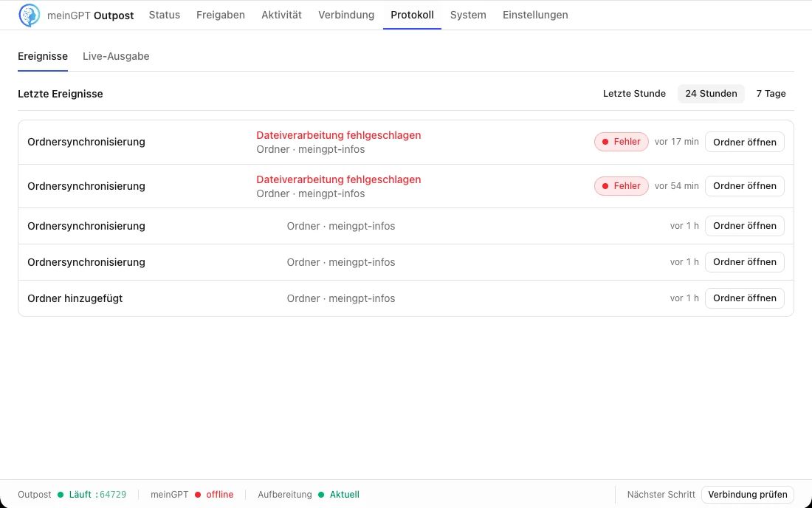Image resolution: width=812 pixels, height=508 pixels.
Task: Click the 'vor 54 min' timestamp
Action: click(676, 186)
